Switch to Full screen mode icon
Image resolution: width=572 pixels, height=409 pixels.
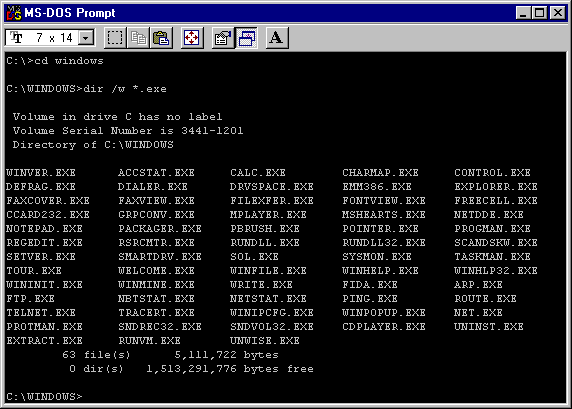coord(192,38)
